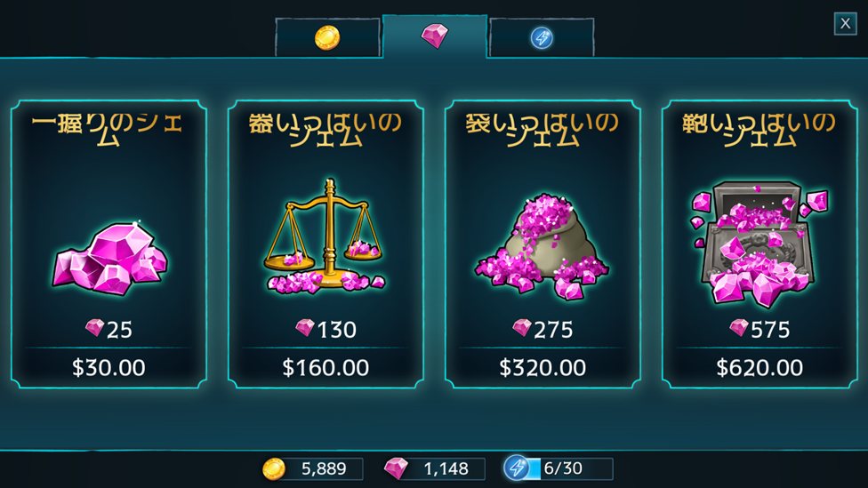Select the pink gem shop tab
This screenshot has width=868, height=488.
435,36
